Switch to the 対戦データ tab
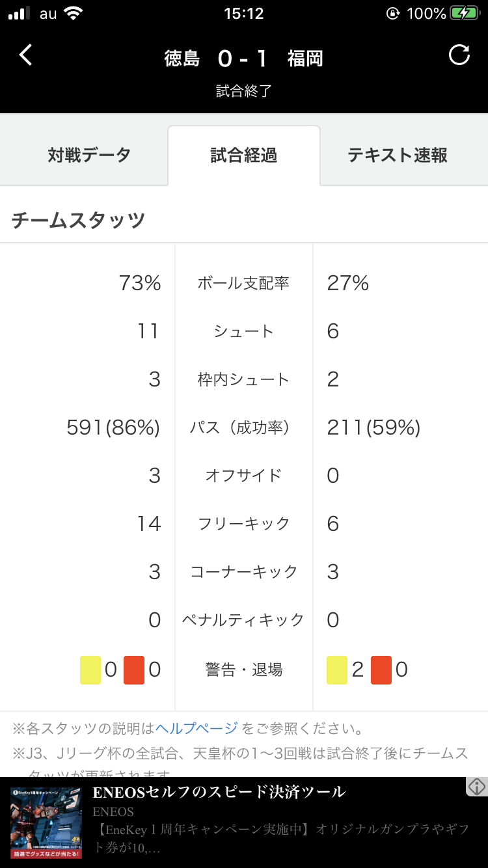Screen dimensions: 488x868 89,156
